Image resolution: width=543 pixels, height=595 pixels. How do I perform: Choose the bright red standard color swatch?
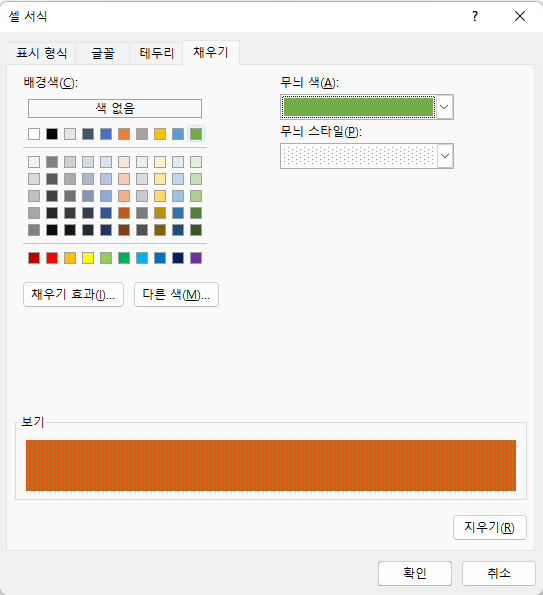[52, 258]
